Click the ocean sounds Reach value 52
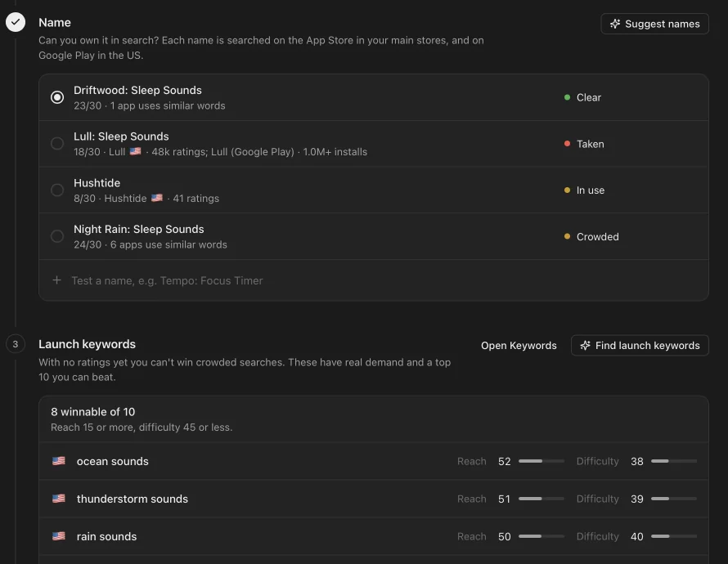The width and height of the screenshot is (728, 564). [x=504, y=461]
